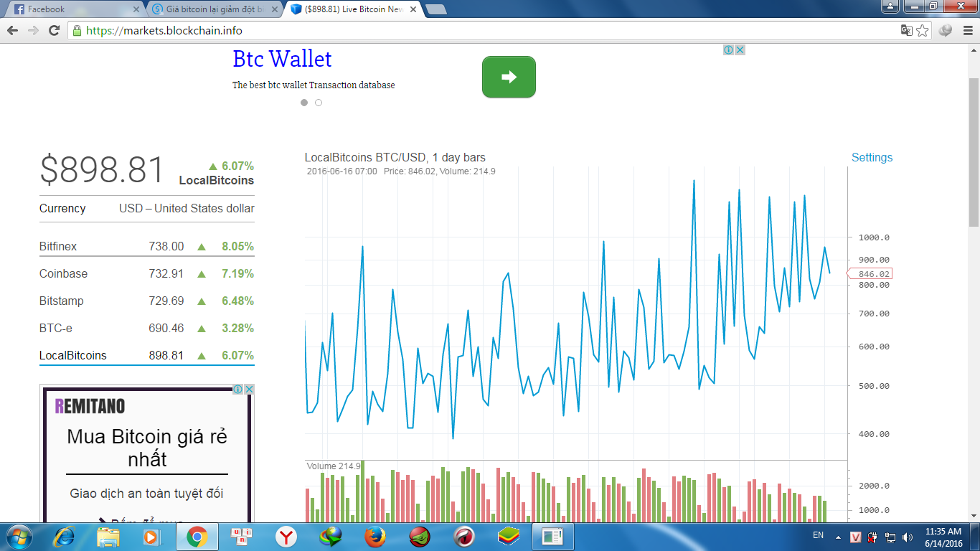980x551 pixels.
Task: Click the page vertical scrollbar thumb
Action: (x=974, y=152)
